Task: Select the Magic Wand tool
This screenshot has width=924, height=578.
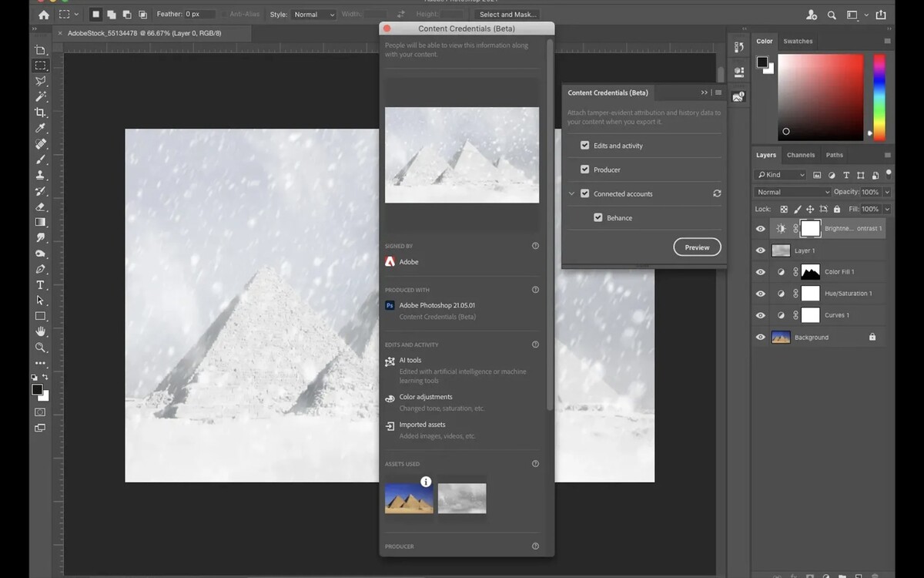Action: 41,96
